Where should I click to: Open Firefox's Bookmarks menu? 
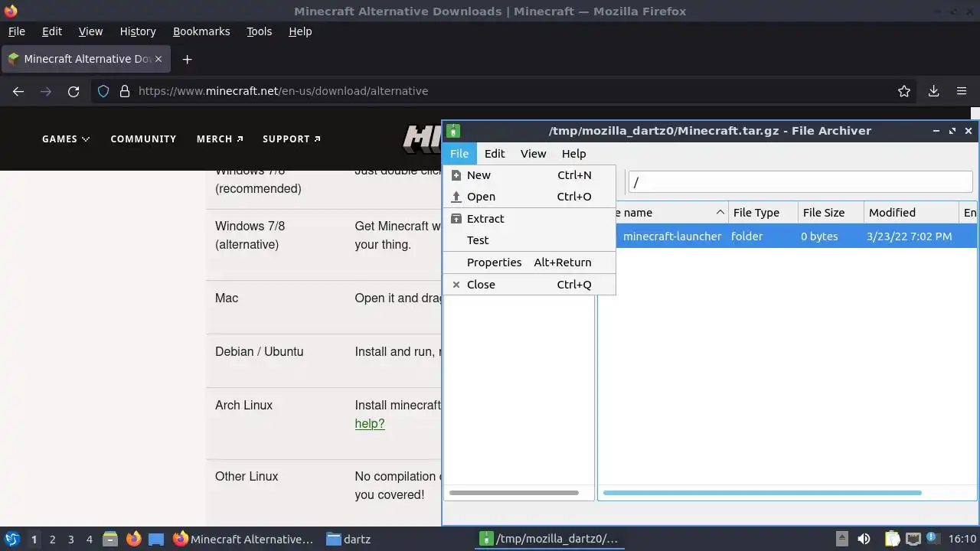point(201,31)
